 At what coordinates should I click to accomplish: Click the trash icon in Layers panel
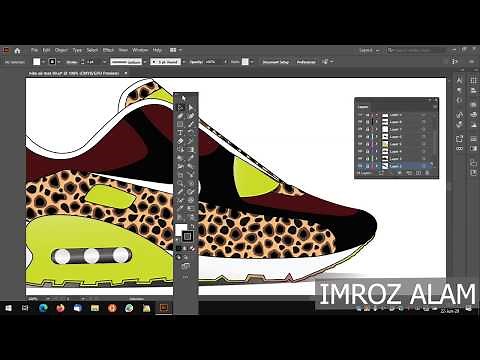(427, 173)
